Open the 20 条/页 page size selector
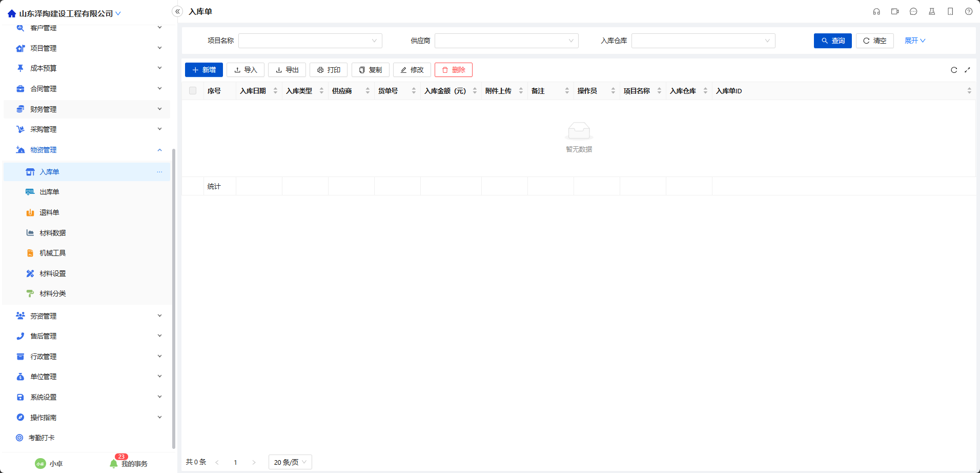980x473 pixels. point(290,462)
